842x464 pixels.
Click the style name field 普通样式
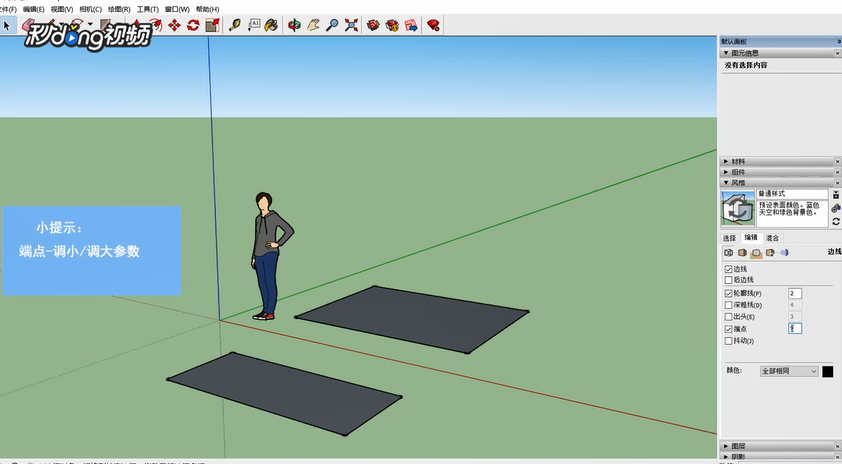click(x=792, y=193)
